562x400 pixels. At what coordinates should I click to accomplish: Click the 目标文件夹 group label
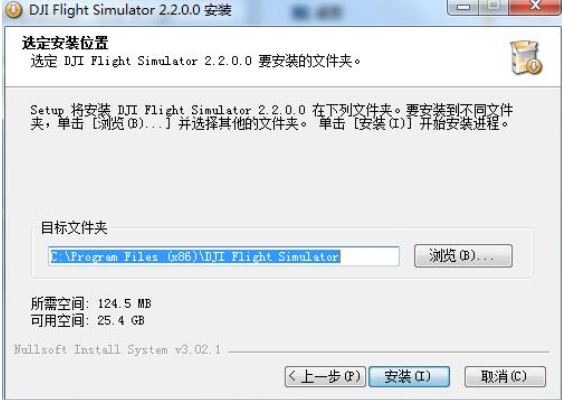[74, 228]
